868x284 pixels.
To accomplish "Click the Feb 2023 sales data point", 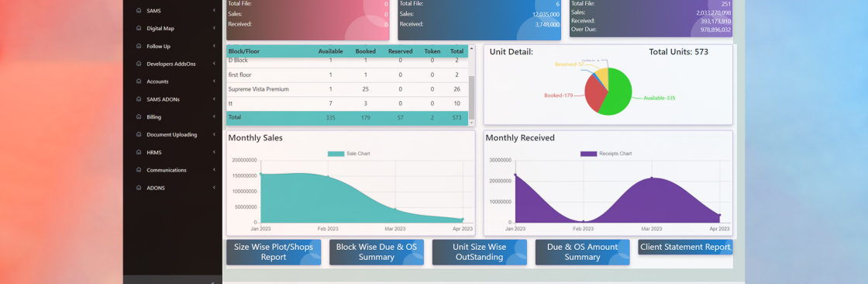I will [x=328, y=177].
